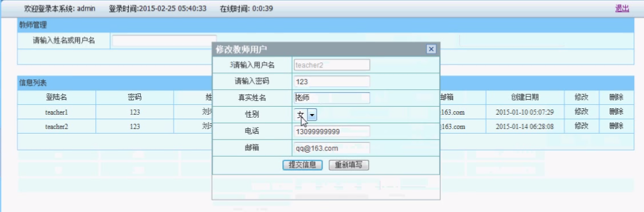This screenshot has width=644, height=212.
Task: Focus the 请输入密码 password field
Action: coord(332,81)
